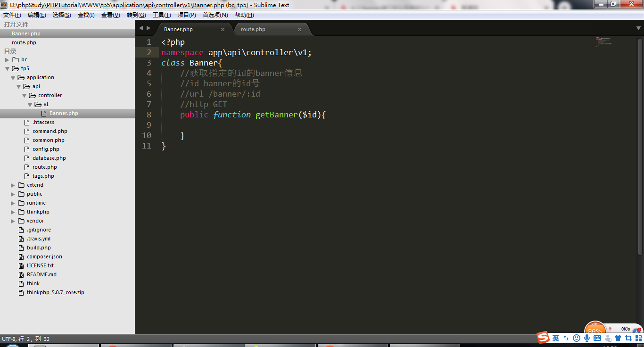Expand the extend folder arrow
Viewport: 644px width, 347px height.
point(13,185)
